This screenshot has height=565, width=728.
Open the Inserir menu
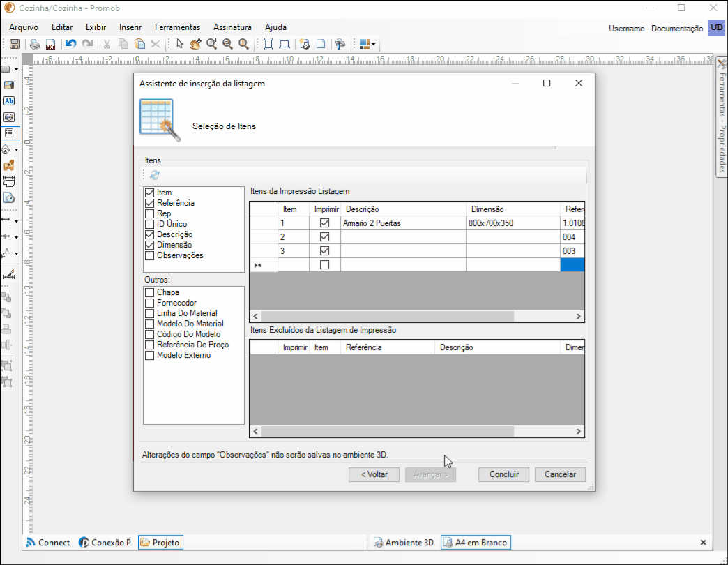click(x=130, y=27)
